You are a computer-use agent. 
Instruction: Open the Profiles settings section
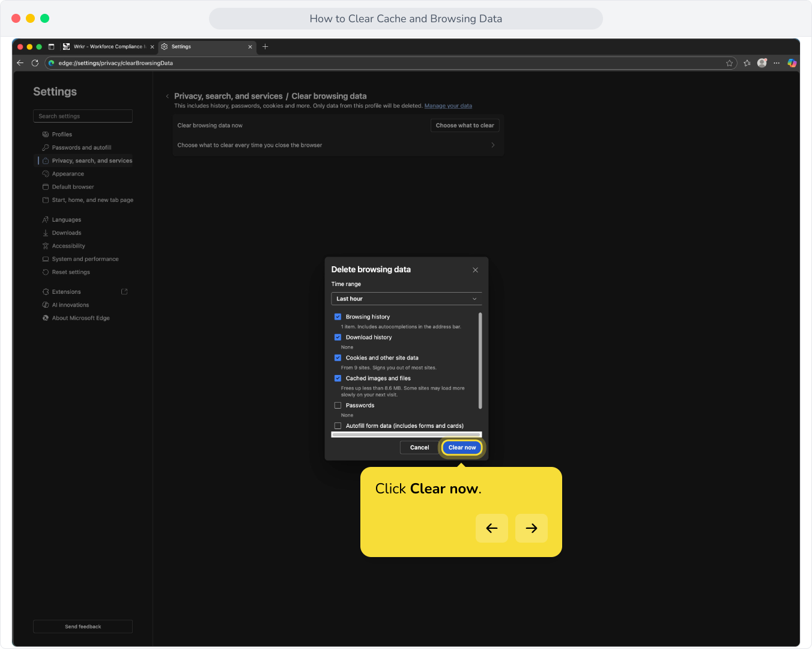[62, 134]
